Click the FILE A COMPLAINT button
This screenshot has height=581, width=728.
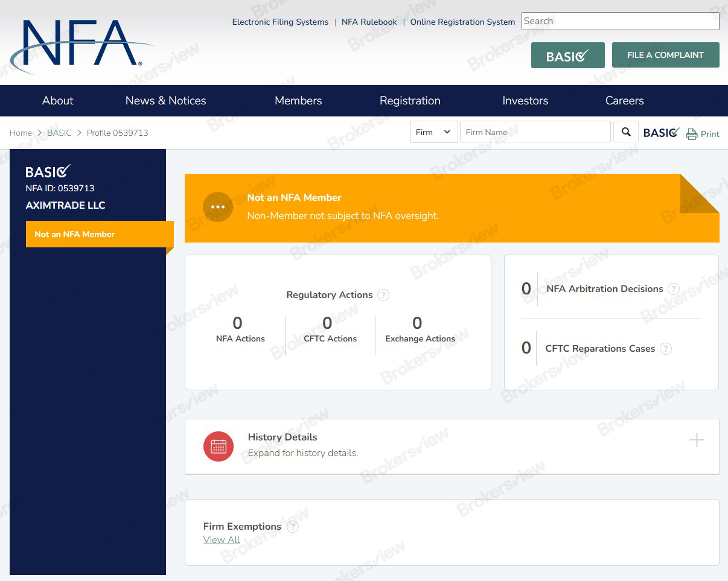click(665, 54)
